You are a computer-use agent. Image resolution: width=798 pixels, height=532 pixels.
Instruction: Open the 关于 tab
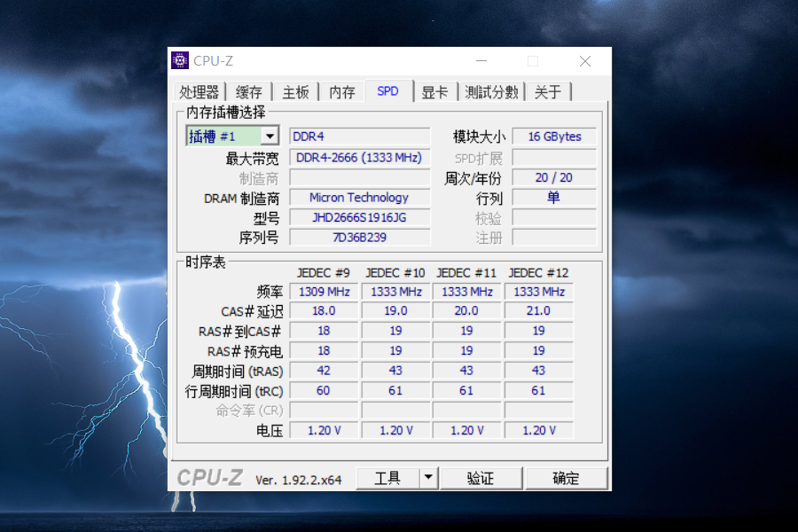548,92
